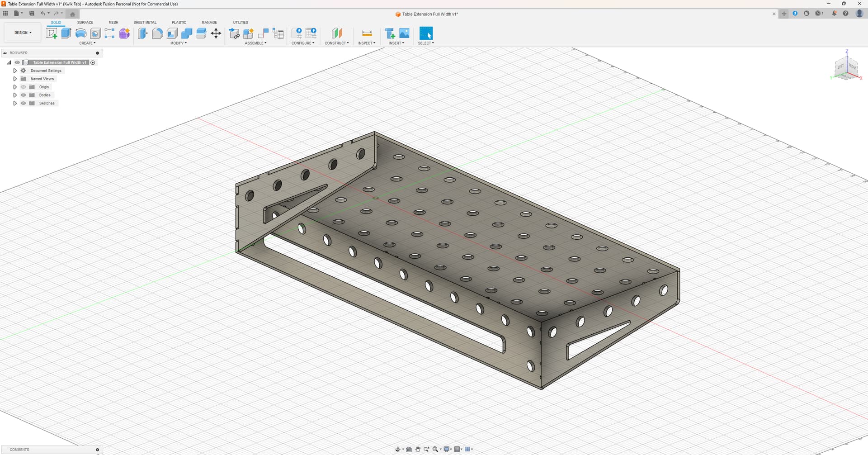Open the MODIFY menu
Viewport: 868px width, 455px height.
pyautogui.click(x=178, y=43)
